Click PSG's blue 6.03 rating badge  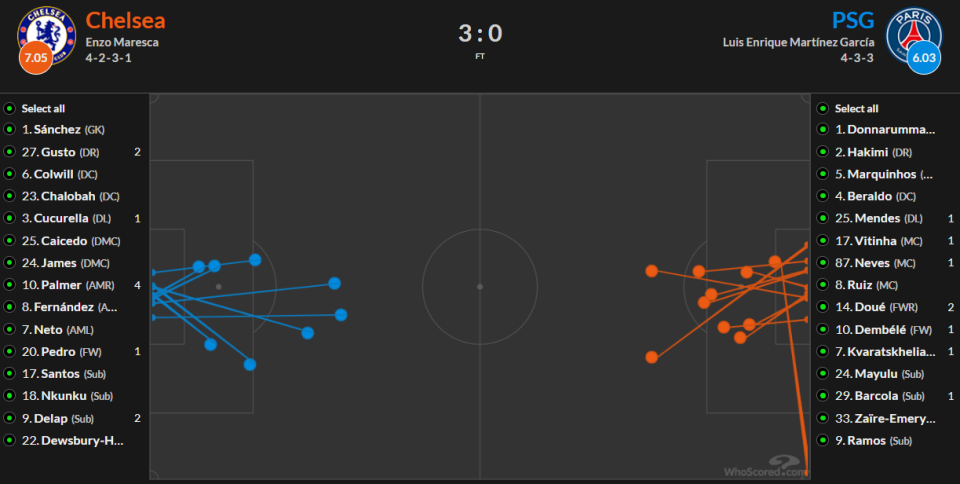[924, 58]
